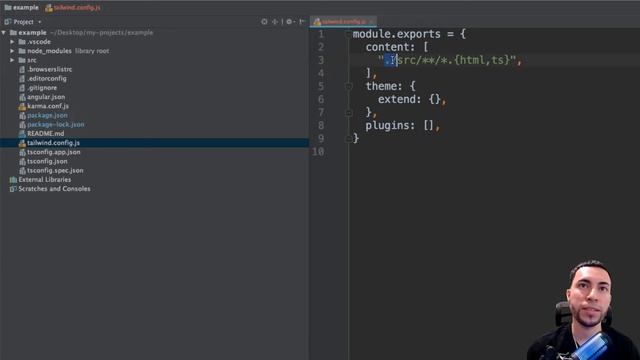Click on 'plugins: []' code line
This screenshot has height=360, width=640.
pos(402,125)
